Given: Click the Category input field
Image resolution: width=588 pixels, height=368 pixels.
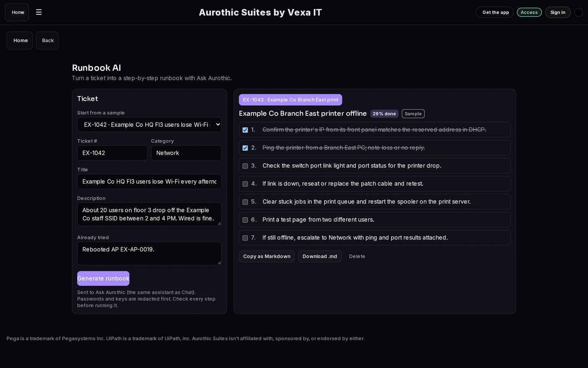Looking at the screenshot, I should click(x=186, y=153).
